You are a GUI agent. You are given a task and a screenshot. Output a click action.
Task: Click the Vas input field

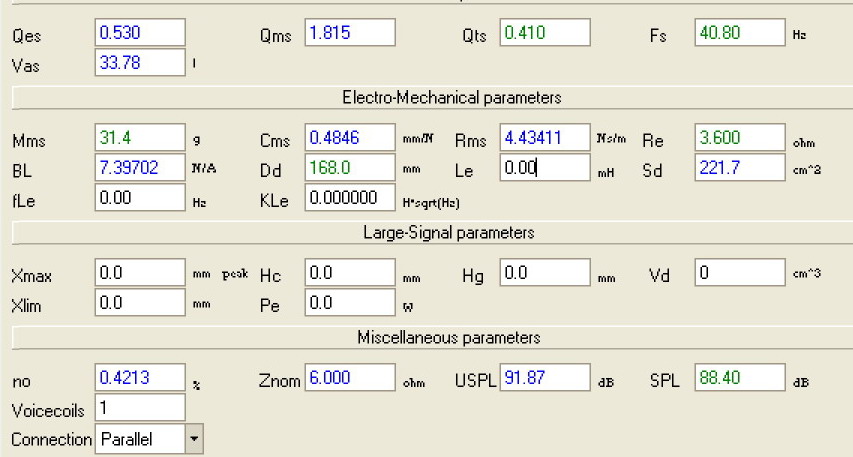click(140, 63)
